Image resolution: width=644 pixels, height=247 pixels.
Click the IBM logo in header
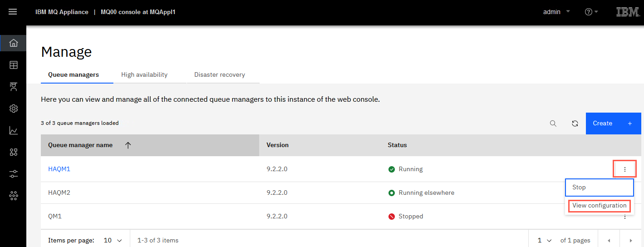pyautogui.click(x=628, y=12)
